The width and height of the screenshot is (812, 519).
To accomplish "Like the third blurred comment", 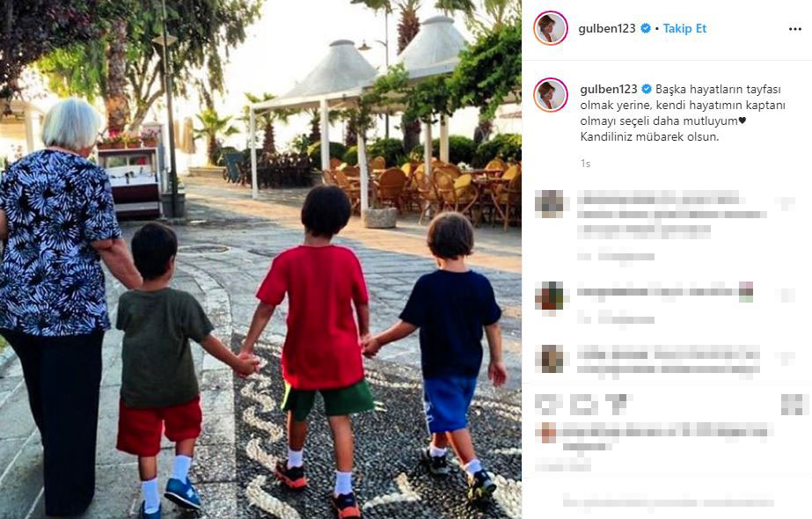I will [787, 358].
